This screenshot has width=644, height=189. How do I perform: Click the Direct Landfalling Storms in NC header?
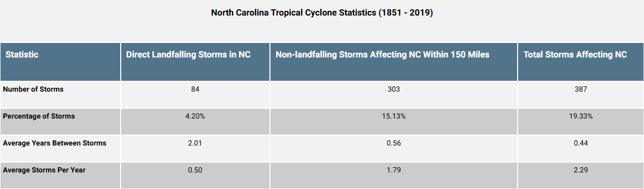[189, 54]
